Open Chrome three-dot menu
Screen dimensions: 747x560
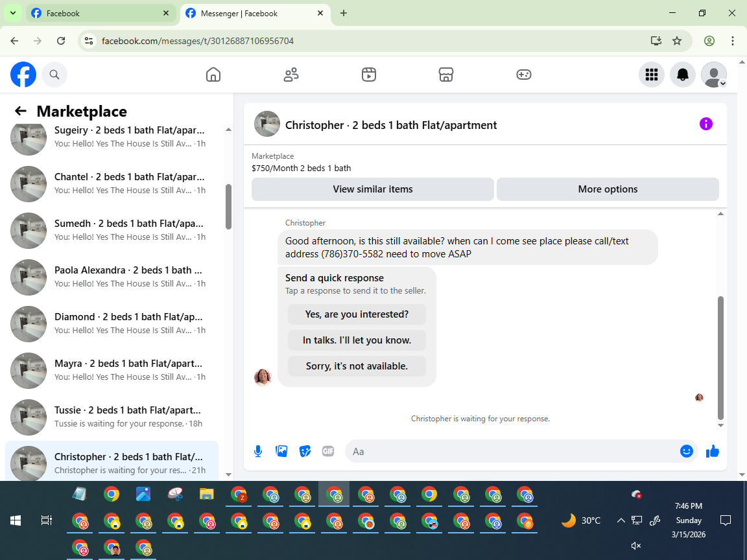click(733, 41)
